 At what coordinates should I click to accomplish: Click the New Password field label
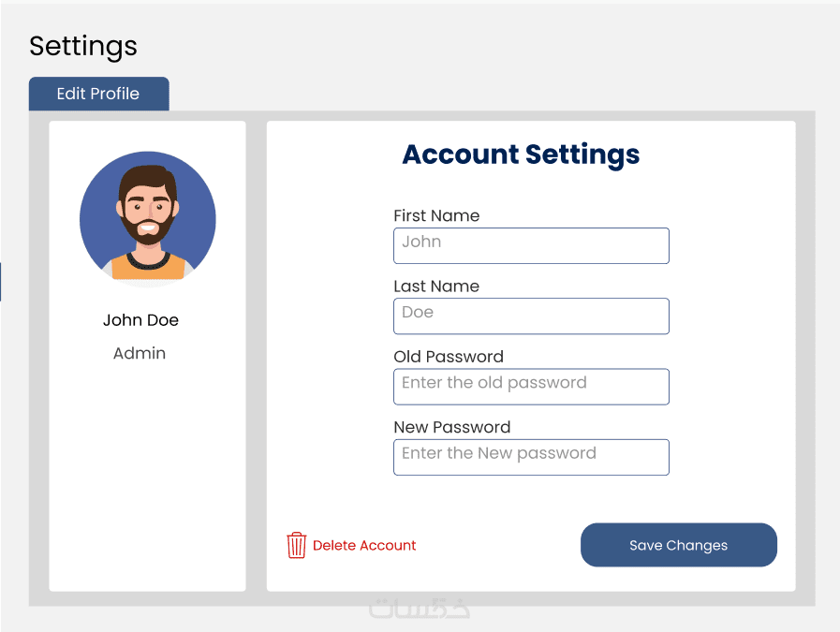[452, 427]
